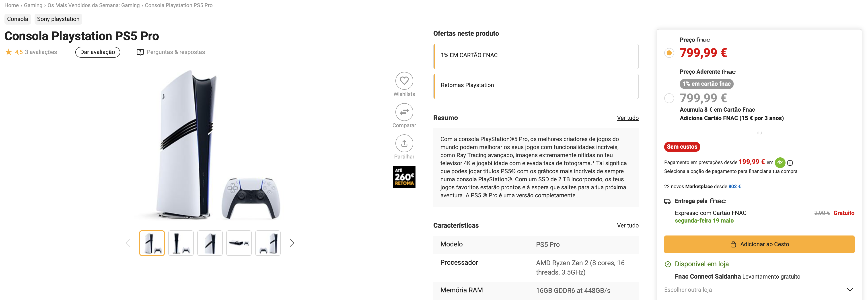The image size is (868, 300).
Task: Open the 3 avaliações reviews link
Action: (x=41, y=52)
